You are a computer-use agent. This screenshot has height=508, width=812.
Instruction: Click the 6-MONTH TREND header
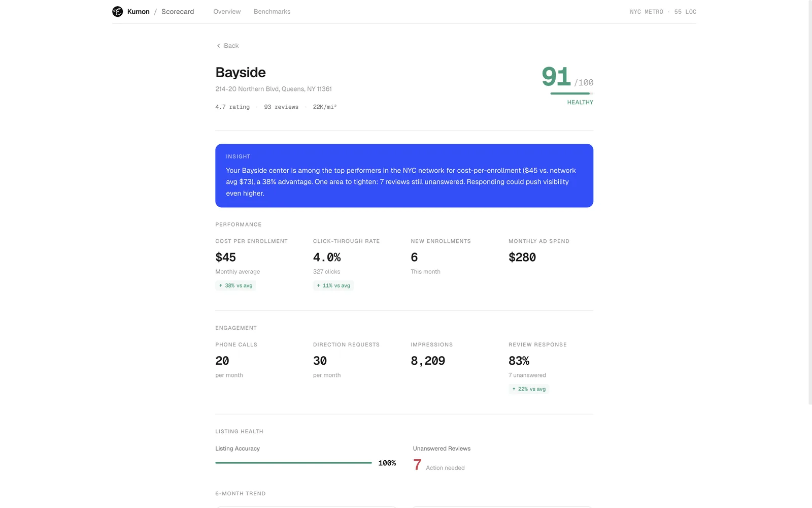point(241,494)
